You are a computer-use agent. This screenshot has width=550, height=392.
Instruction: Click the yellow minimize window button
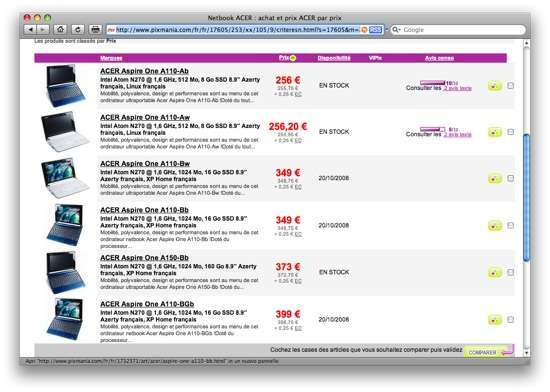pos(37,18)
